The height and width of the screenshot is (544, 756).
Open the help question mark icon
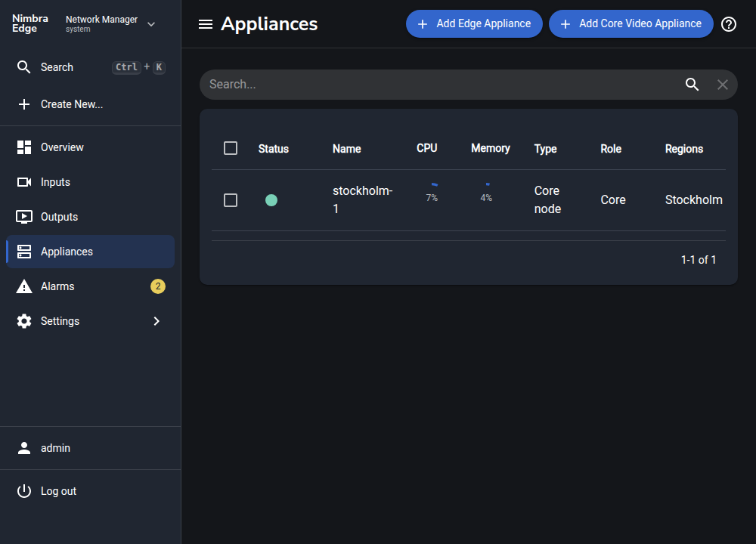(x=729, y=24)
